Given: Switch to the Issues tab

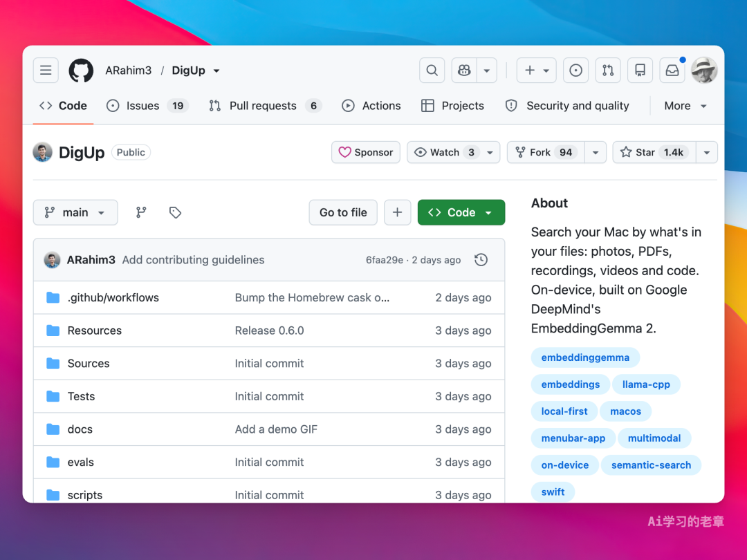Looking at the screenshot, I should point(148,106).
